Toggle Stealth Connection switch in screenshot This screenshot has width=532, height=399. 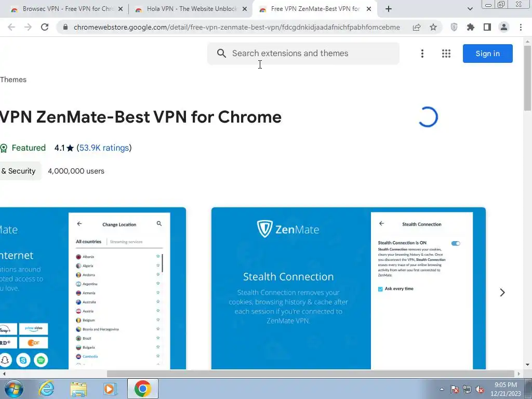pos(456,243)
